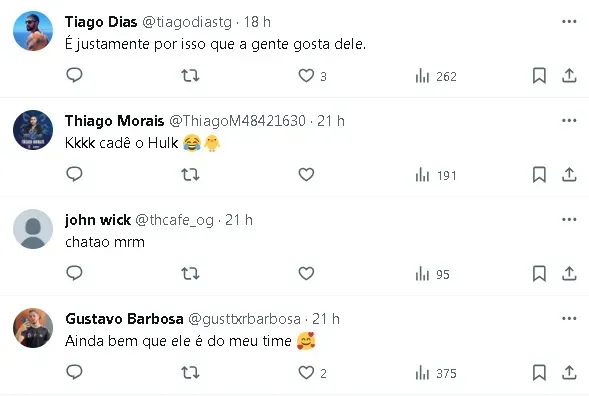The image size is (589, 396).
Task: Open Thiago Morais's profile picture
Action: point(33,130)
